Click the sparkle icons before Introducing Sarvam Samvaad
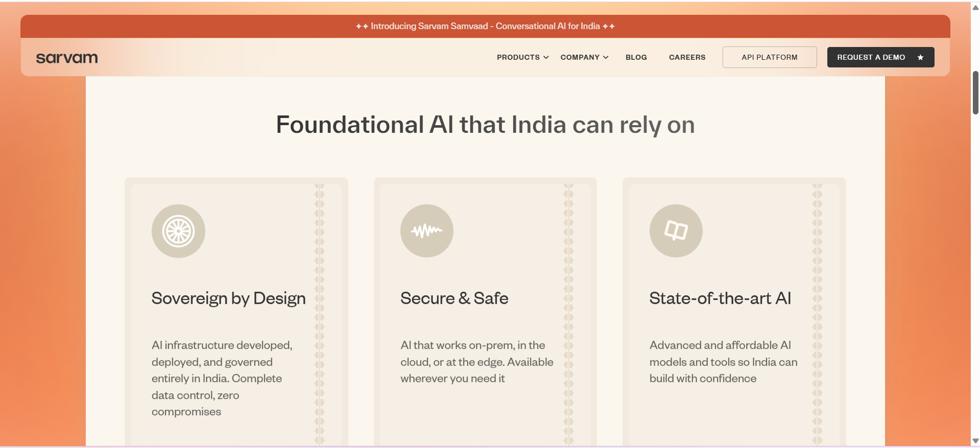Screen dimensions: 980x448 point(362,26)
